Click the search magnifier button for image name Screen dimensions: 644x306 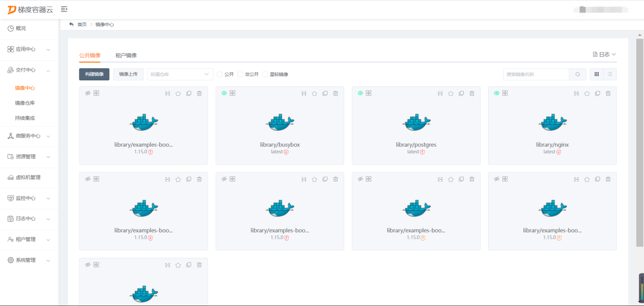pyautogui.click(x=578, y=74)
